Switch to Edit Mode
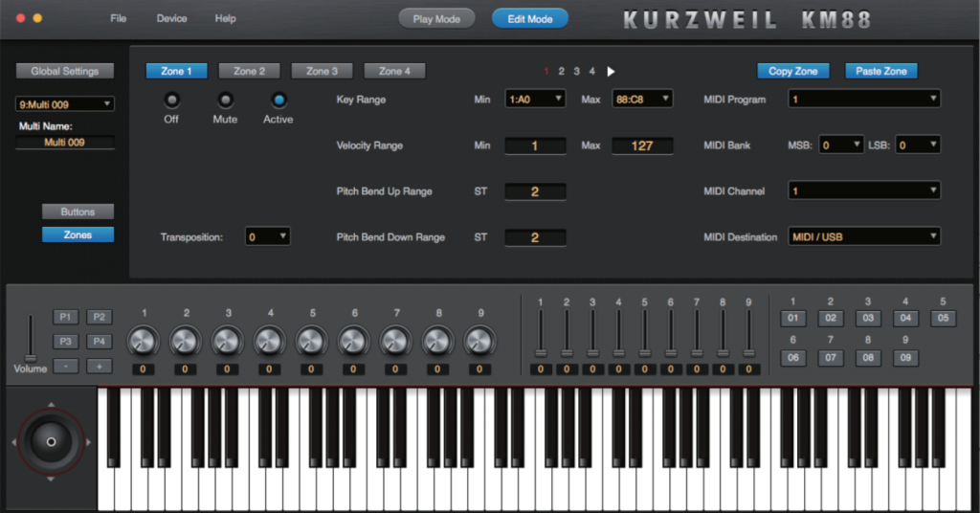980x513 pixels. coord(530,19)
